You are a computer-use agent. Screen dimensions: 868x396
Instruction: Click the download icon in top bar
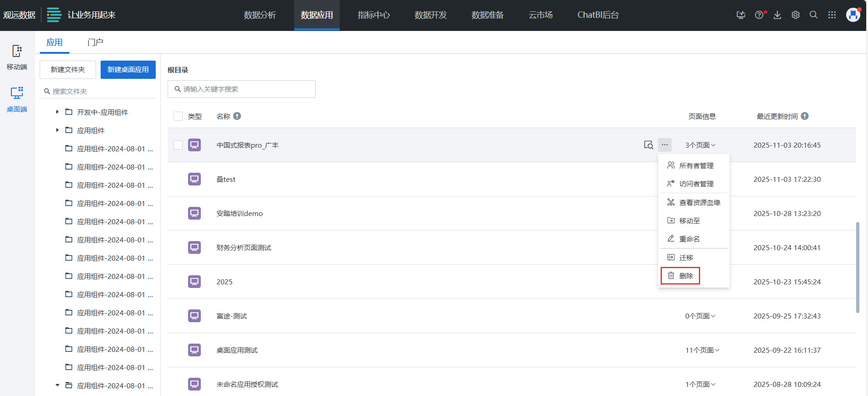(777, 15)
